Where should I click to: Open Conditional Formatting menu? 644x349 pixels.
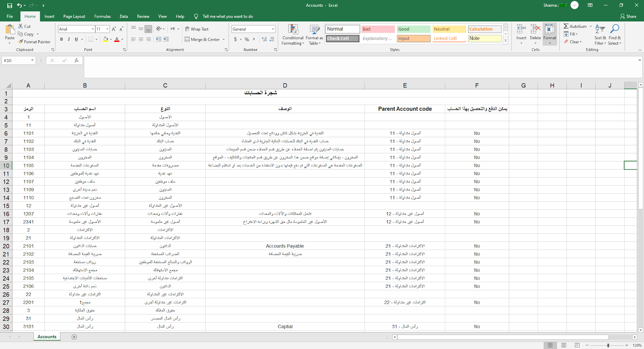point(293,35)
